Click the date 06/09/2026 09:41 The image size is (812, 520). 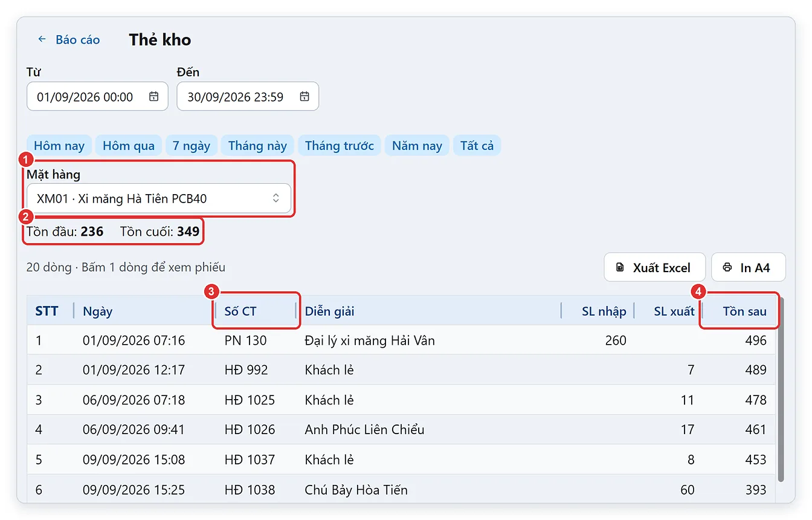point(134,430)
